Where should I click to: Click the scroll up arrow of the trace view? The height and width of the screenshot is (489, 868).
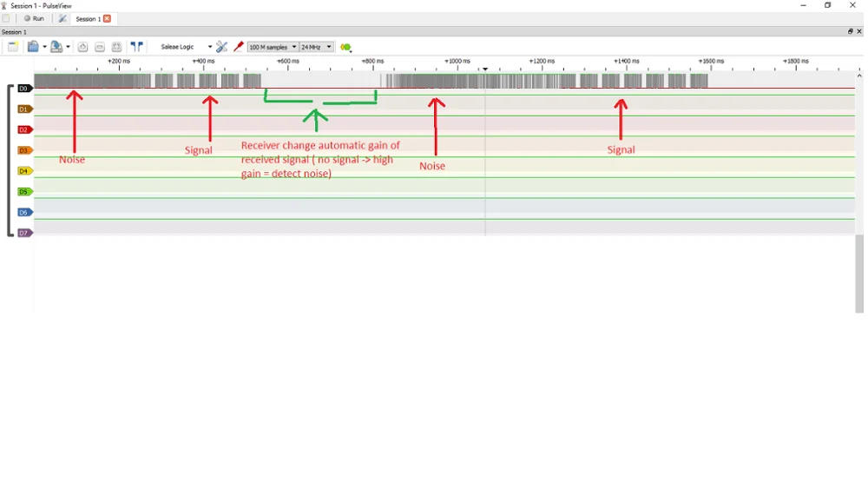click(859, 76)
